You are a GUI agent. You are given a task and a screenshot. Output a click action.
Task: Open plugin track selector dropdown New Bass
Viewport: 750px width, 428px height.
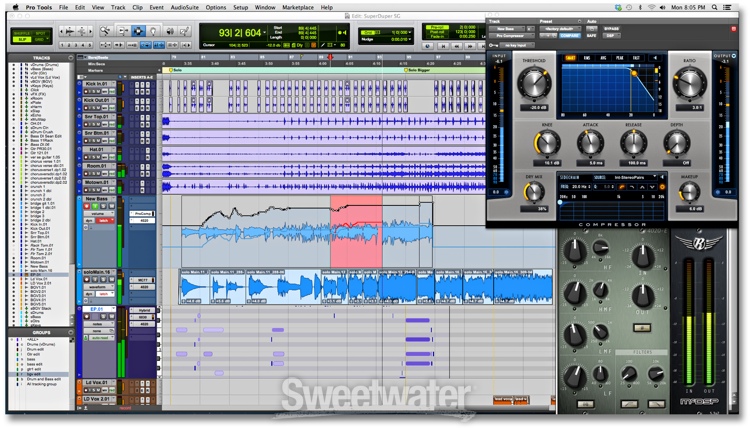[x=507, y=29]
